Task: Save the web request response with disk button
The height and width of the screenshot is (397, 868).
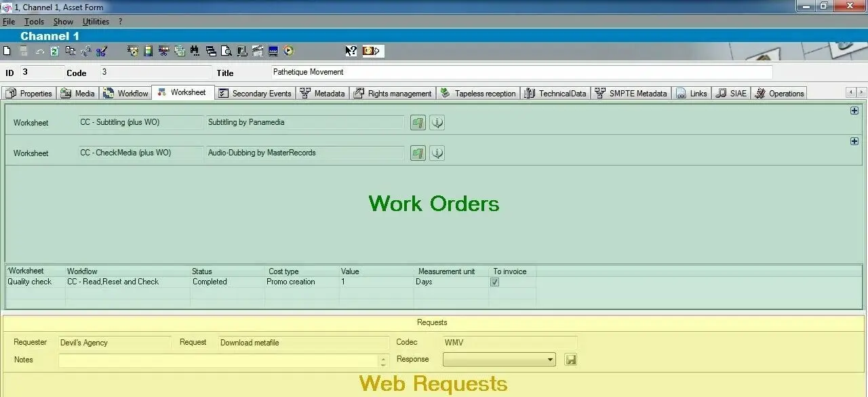Action: pos(571,360)
